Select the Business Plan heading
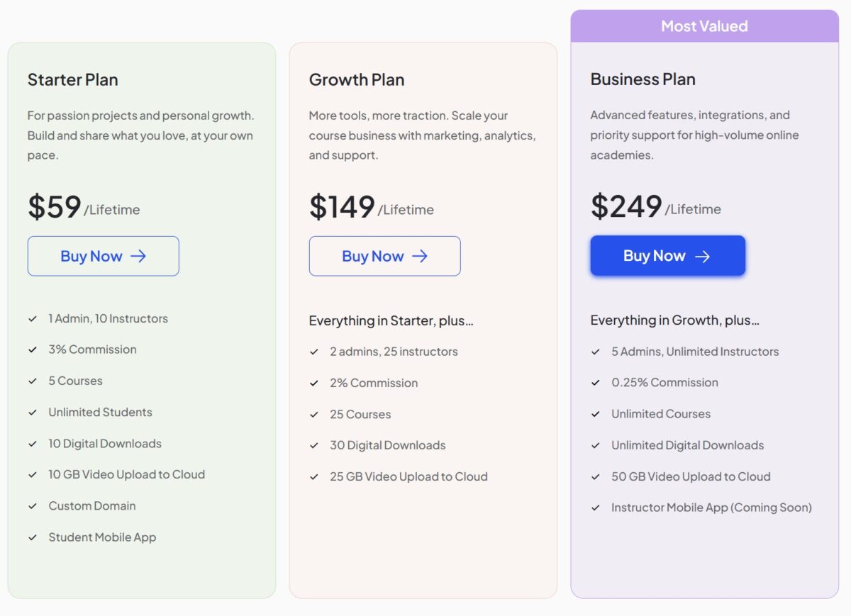Image resolution: width=851 pixels, height=616 pixels. click(643, 79)
